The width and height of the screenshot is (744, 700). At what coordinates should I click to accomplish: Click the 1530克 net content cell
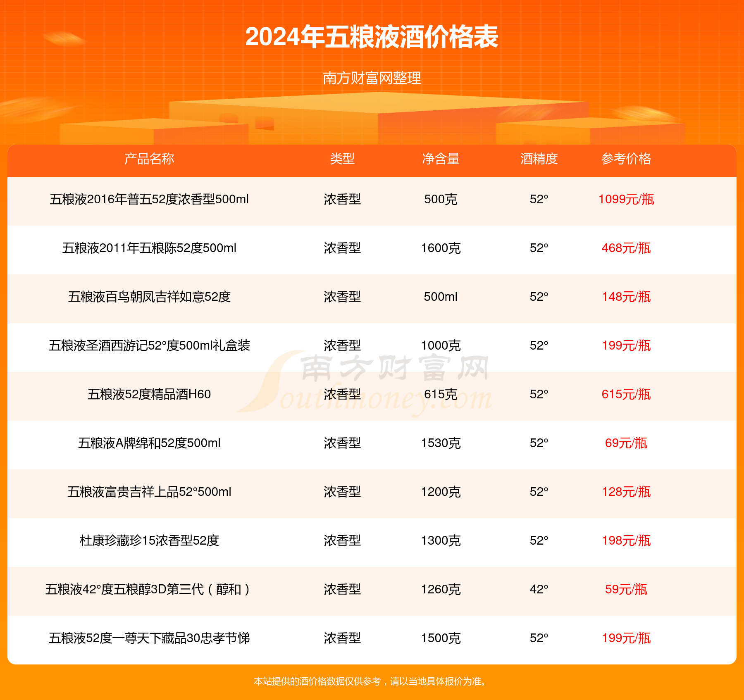pos(441,443)
